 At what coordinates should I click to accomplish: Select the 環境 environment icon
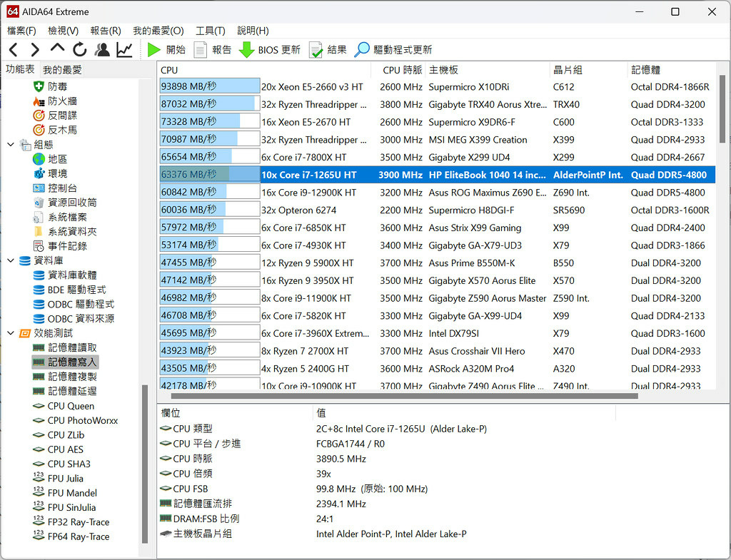click(x=39, y=173)
